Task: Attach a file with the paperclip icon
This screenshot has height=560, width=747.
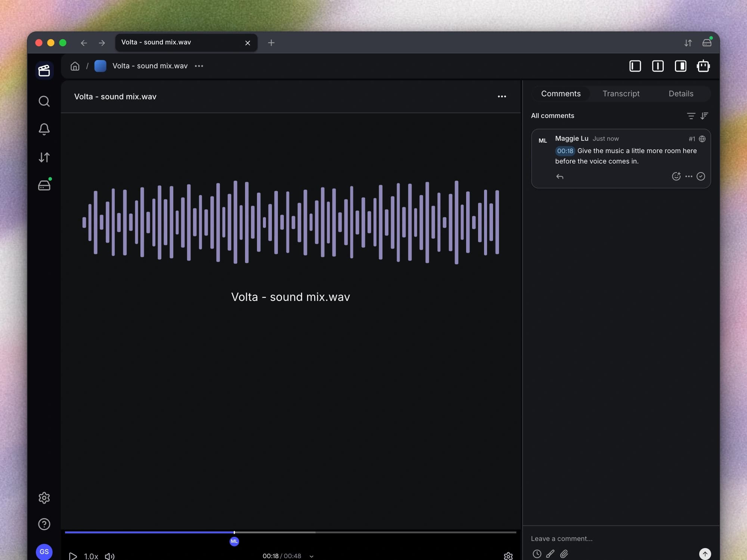Action: tap(564, 554)
